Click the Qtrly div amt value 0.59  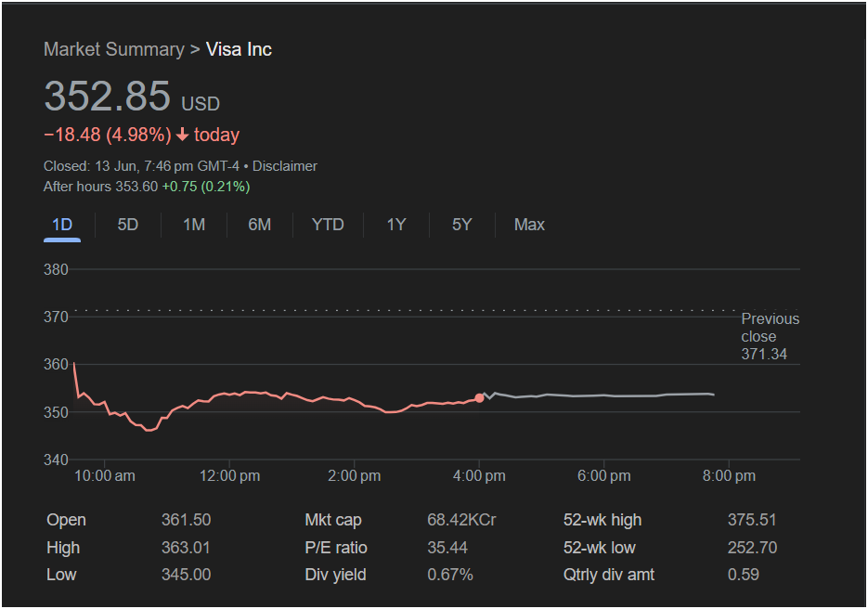coord(743,575)
